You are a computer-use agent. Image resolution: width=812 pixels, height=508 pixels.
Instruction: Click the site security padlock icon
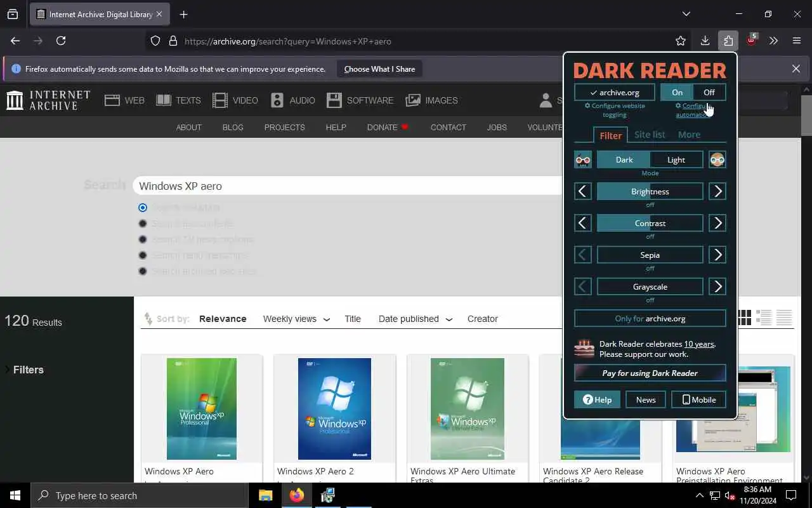pos(173,41)
